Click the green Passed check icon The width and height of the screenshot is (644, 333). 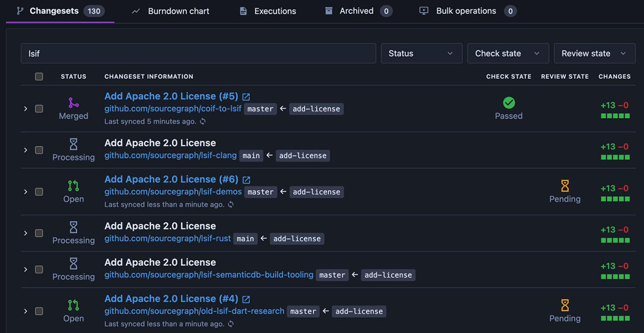tap(509, 102)
